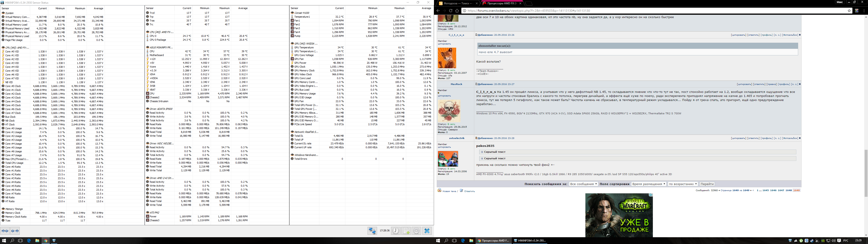Open the по возрастанию order dropdown
The height and width of the screenshot is (244, 868).
[683, 184]
